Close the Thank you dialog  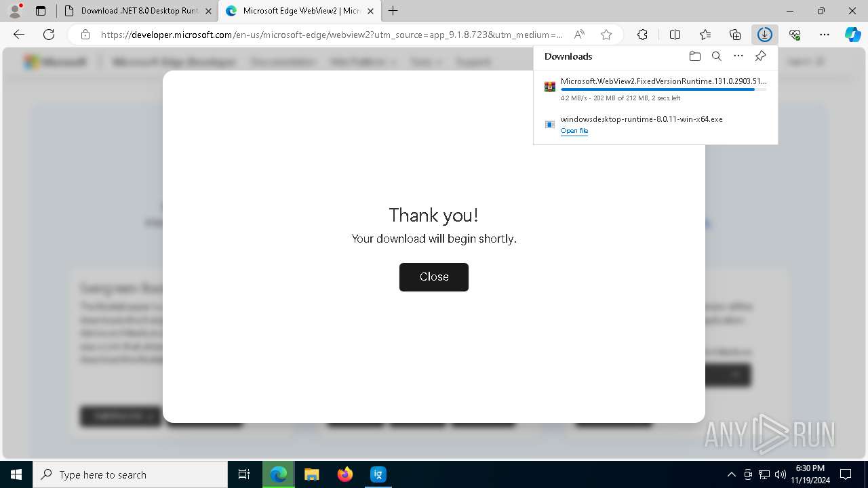[x=434, y=277]
